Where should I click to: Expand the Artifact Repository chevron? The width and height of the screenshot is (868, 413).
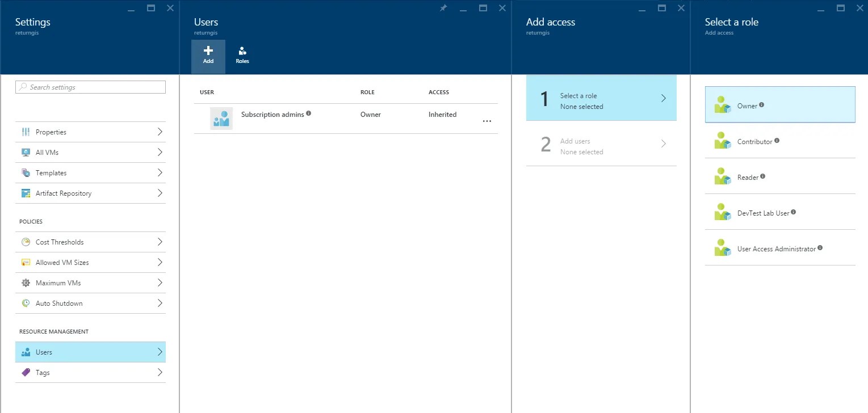coord(160,193)
